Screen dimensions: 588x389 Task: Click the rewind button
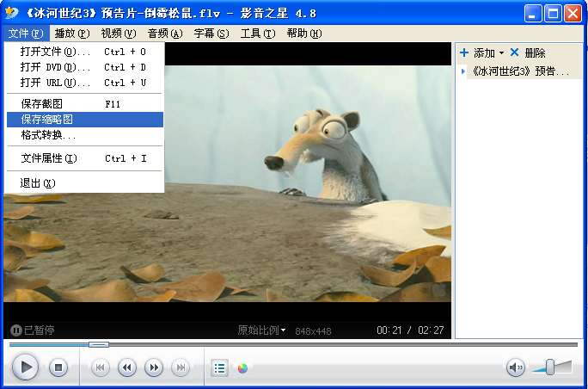tap(127, 368)
